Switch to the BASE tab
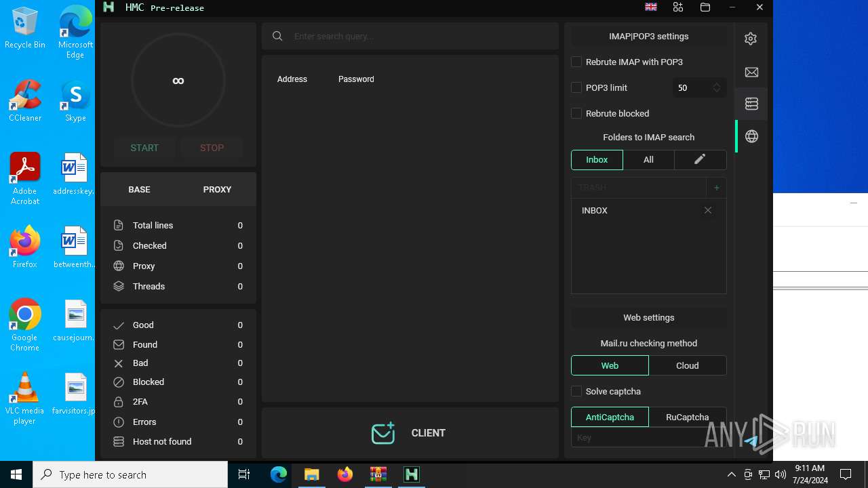Screen dimensions: 868x488 [x=139, y=189]
